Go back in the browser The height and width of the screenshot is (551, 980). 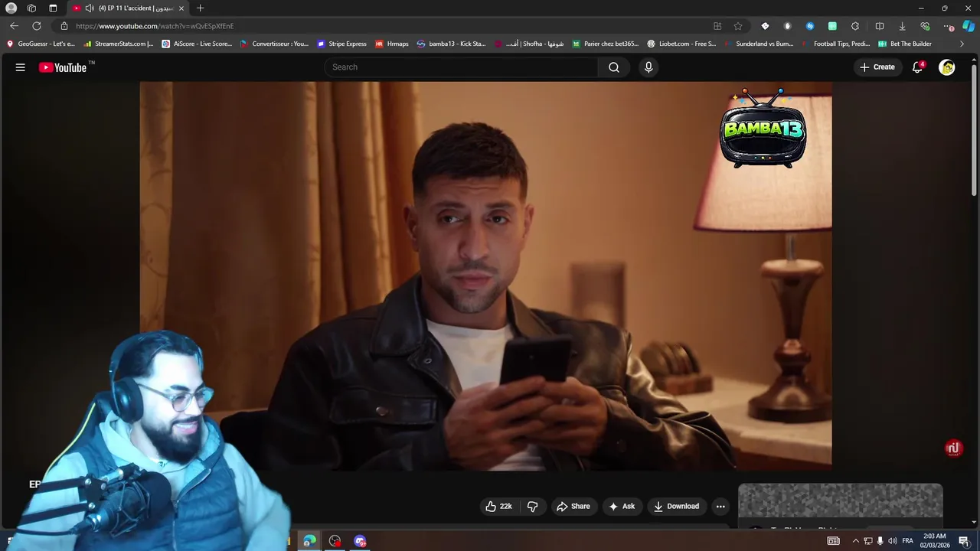tap(14, 26)
